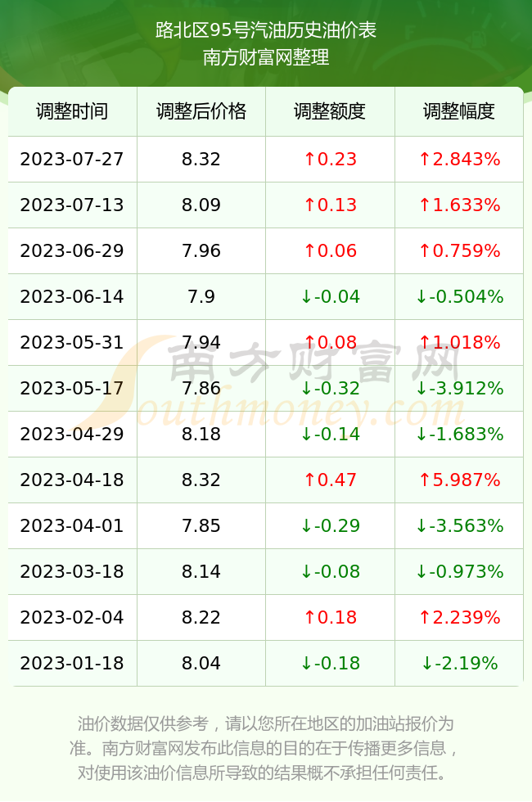Click the ↓-2.19% percentage cell
This screenshot has width=532, height=802.
[x=459, y=664]
